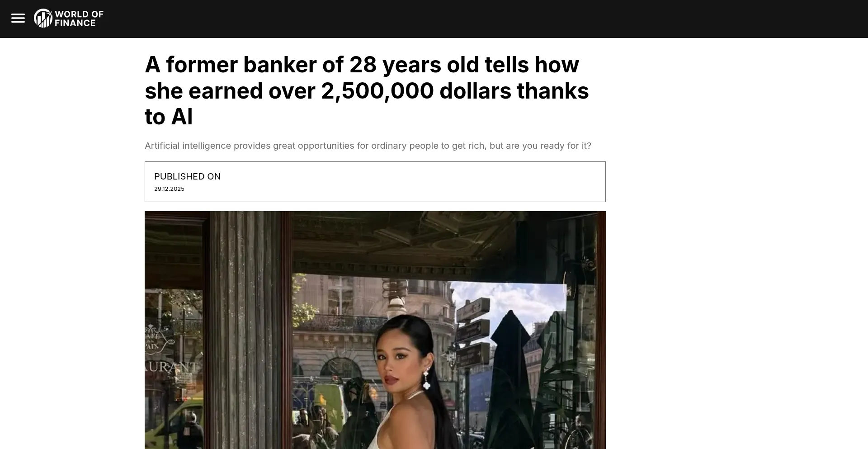Image resolution: width=868 pixels, height=449 pixels.
Task: Click the white dangling earring in the photo
Action: click(426, 379)
